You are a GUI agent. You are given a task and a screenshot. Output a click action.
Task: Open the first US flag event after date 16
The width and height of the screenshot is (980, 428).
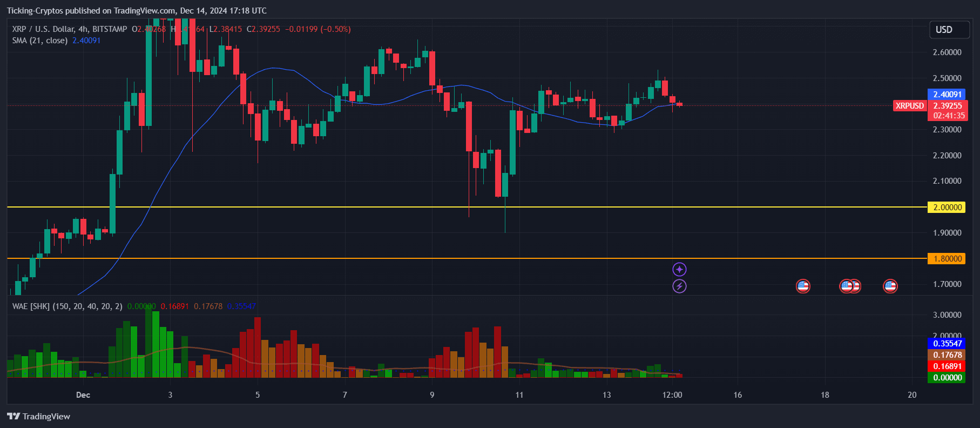803,286
